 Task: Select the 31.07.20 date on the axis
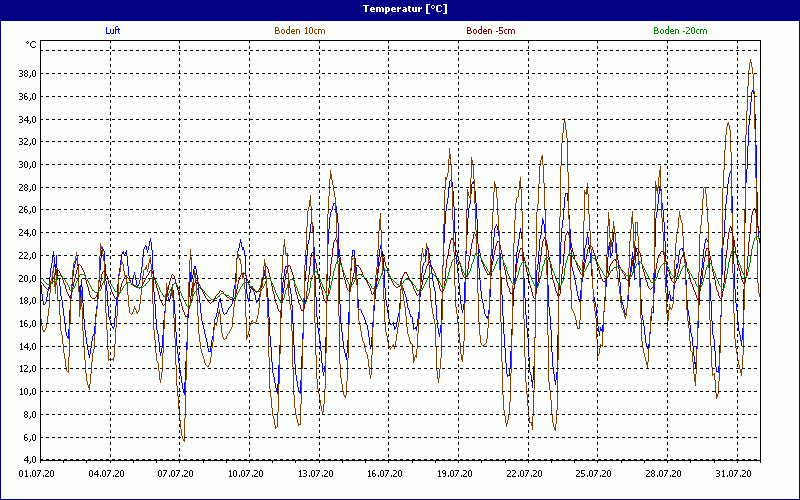pyautogui.click(x=733, y=474)
